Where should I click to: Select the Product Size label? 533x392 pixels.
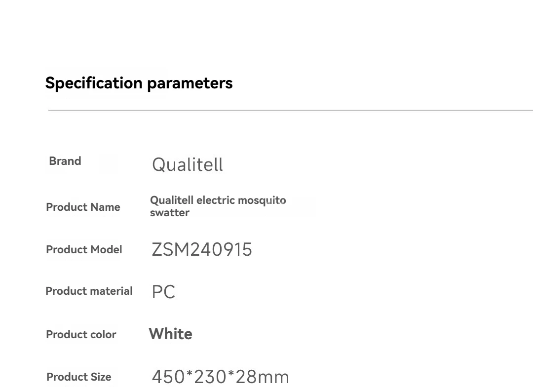(79, 377)
